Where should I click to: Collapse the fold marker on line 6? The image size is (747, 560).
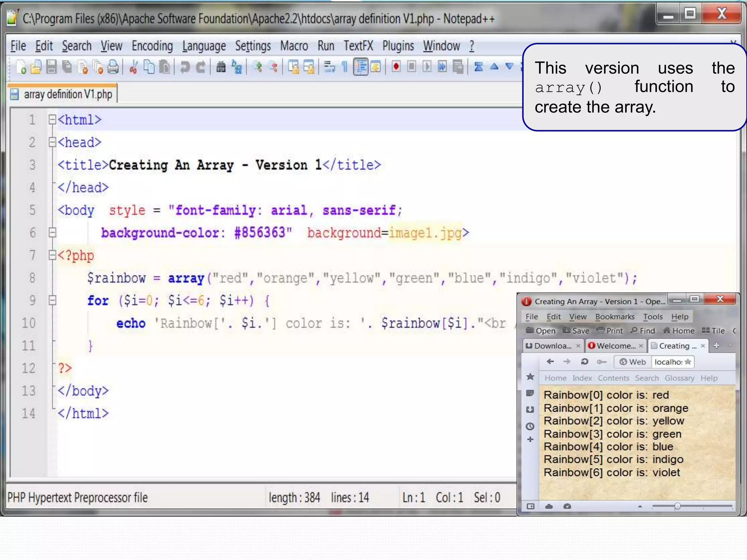52,233
